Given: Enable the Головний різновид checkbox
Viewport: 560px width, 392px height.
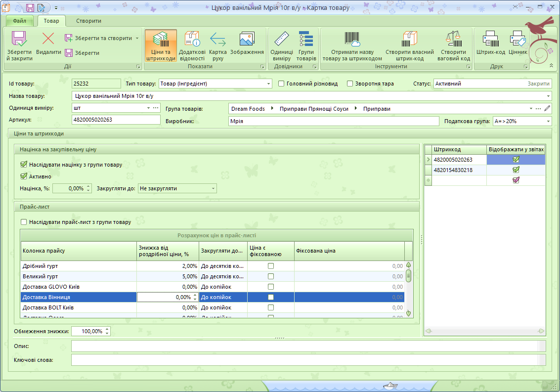Looking at the screenshot, I should tap(281, 84).
